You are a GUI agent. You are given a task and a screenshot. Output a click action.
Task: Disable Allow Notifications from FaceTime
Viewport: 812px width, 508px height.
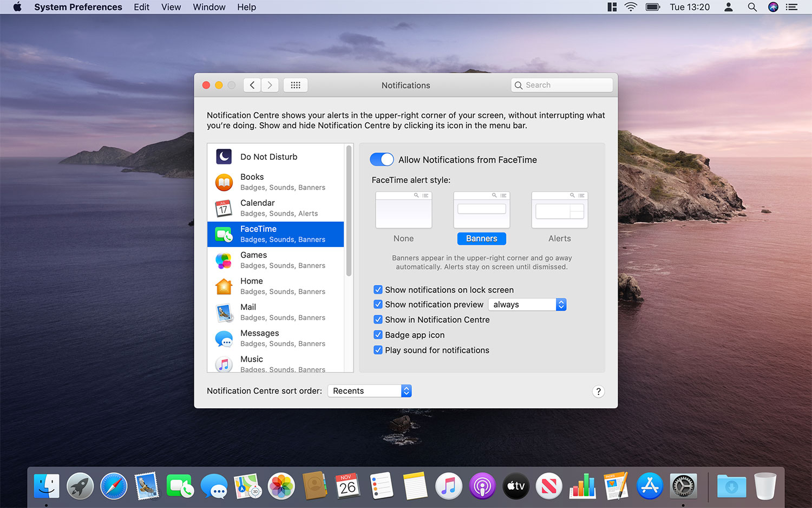(382, 159)
